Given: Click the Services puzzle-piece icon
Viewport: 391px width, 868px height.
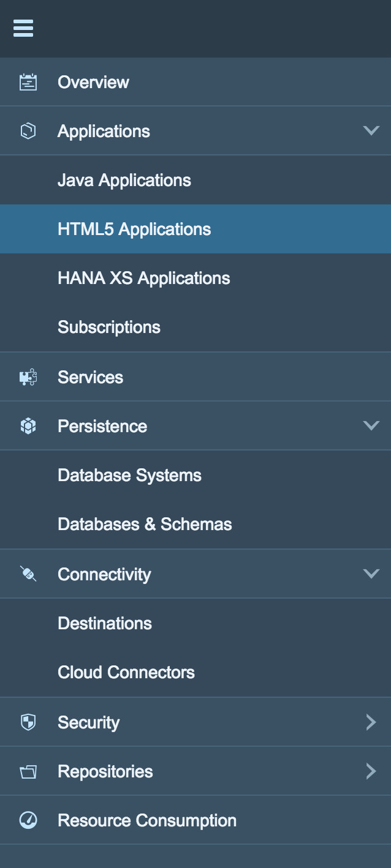Looking at the screenshot, I should pos(28,376).
